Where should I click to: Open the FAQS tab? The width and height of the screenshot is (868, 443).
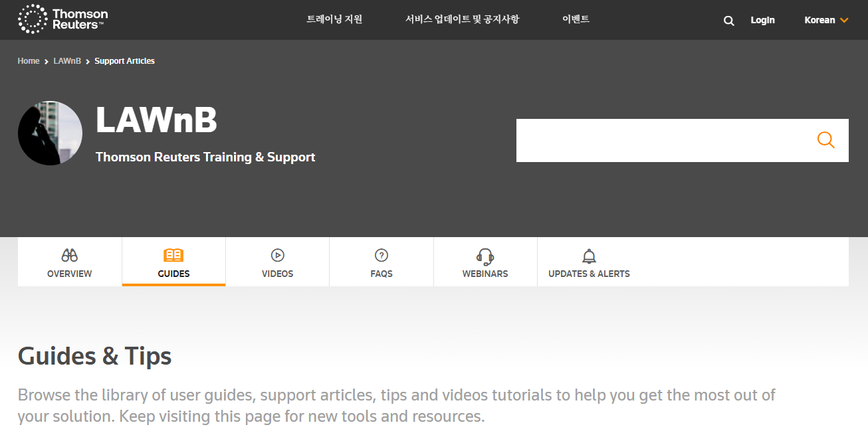[x=381, y=262]
